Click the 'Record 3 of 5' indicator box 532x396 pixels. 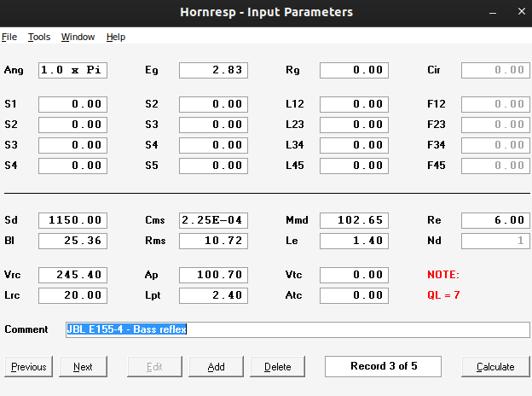(x=384, y=366)
